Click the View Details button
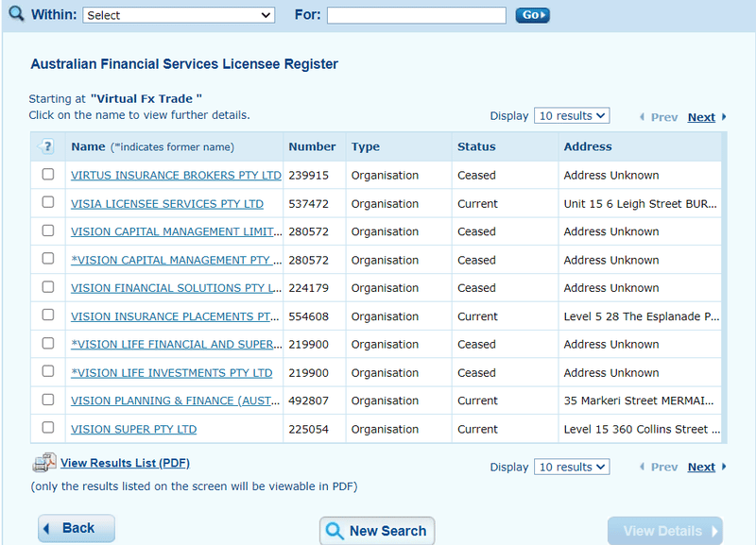This screenshot has width=756, height=545. pos(665,531)
